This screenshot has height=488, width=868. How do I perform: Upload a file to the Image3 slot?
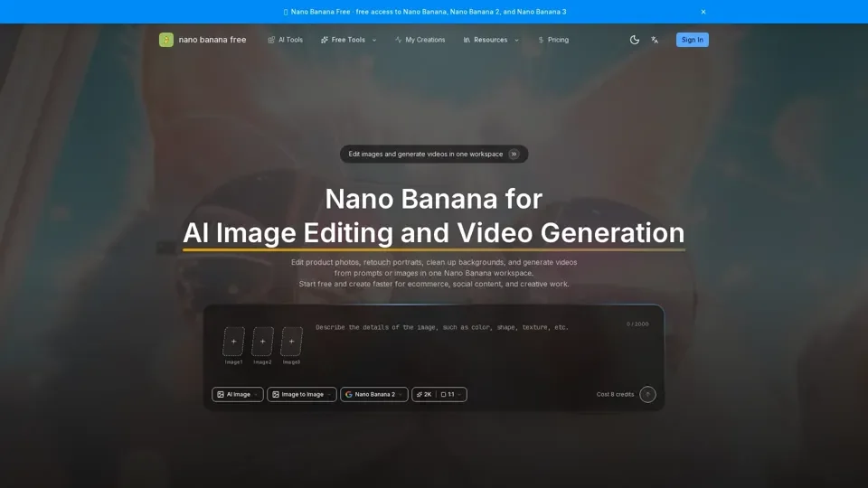(x=291, y=342)
